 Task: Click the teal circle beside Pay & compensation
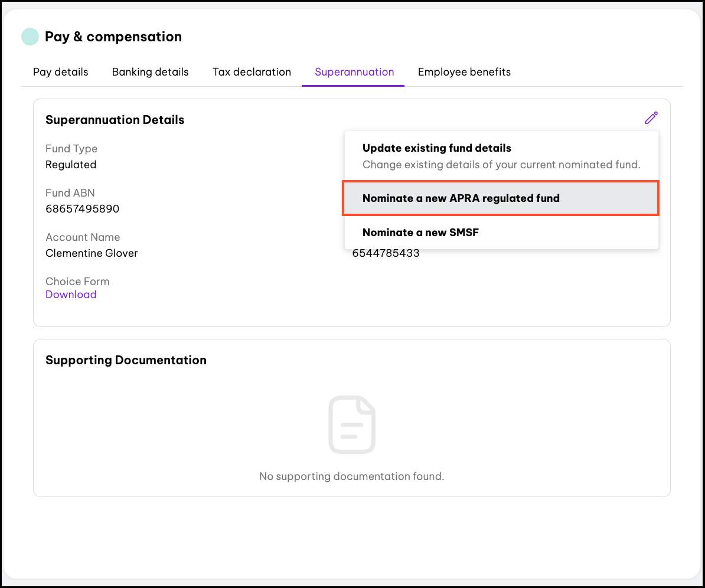30,37
